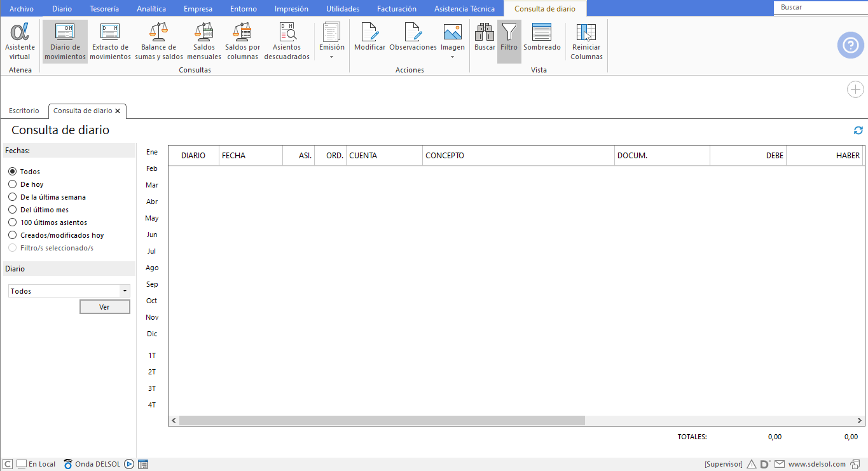Image resolution: width=868 pixels, height=471 pixels.
Task: Open Balance de sumas y saldos
Action: point(159,42)
